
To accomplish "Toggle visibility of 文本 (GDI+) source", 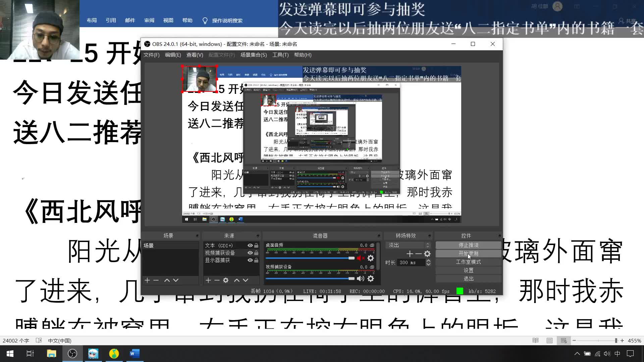I will [x=250, y=245].
